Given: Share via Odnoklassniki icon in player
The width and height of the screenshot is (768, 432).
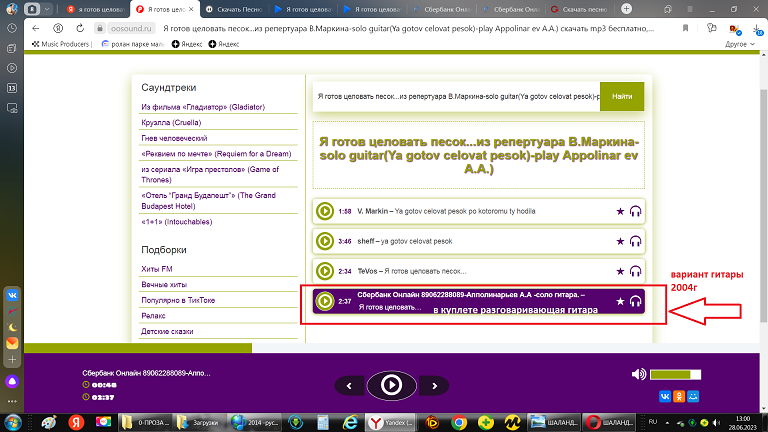Looking at the screenshot, I should 679,396.
